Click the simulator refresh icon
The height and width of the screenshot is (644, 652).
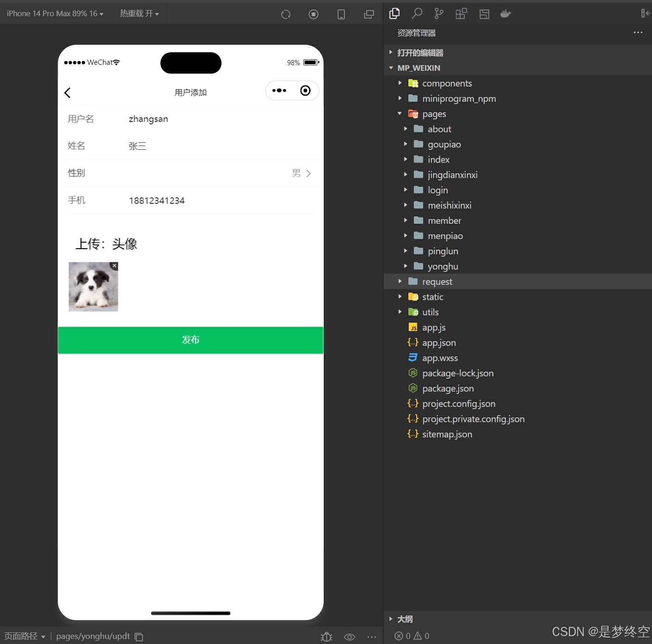tap(286, 14)
